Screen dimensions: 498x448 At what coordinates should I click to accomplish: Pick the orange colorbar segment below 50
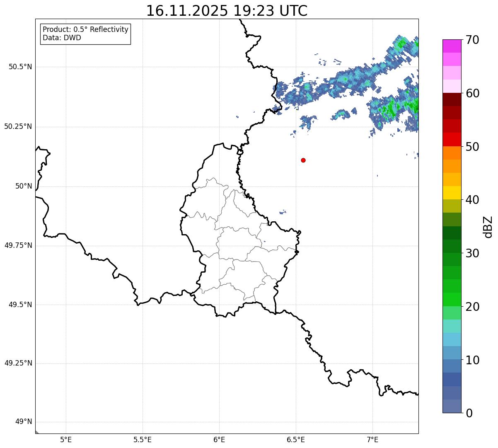pyautogui.click(x=452, y=153)
